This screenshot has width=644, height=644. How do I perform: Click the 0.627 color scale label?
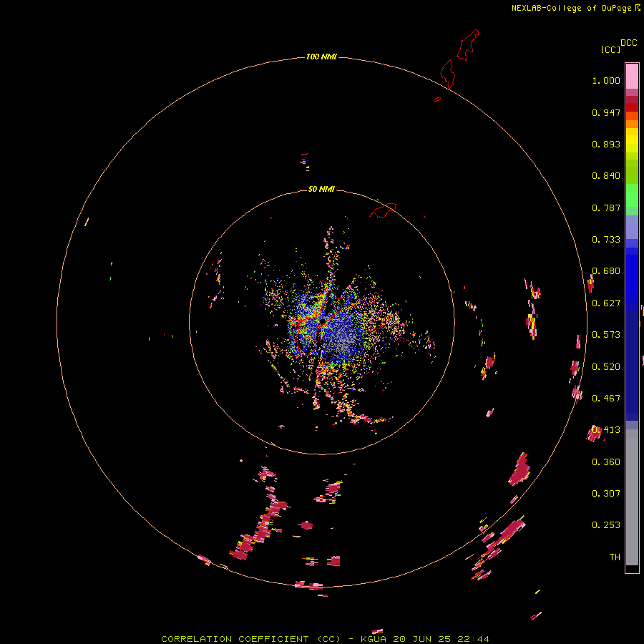(606, 303)
